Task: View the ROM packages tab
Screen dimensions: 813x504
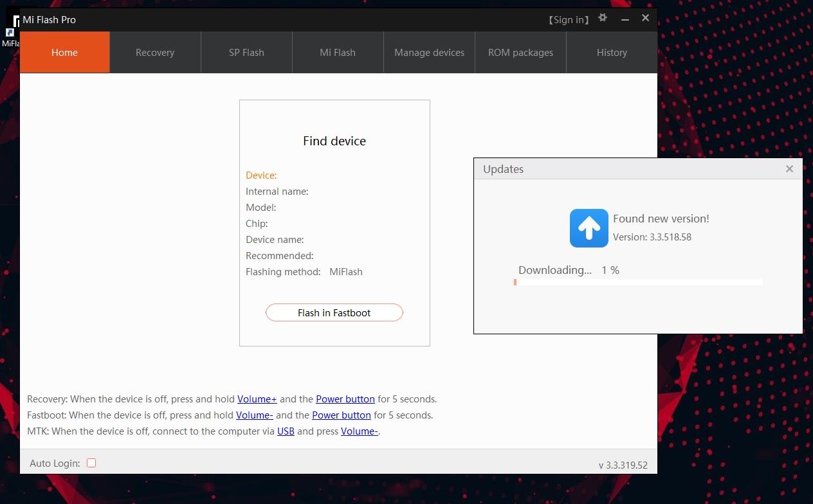Action: pyautogui.click(x=520, y=53)
